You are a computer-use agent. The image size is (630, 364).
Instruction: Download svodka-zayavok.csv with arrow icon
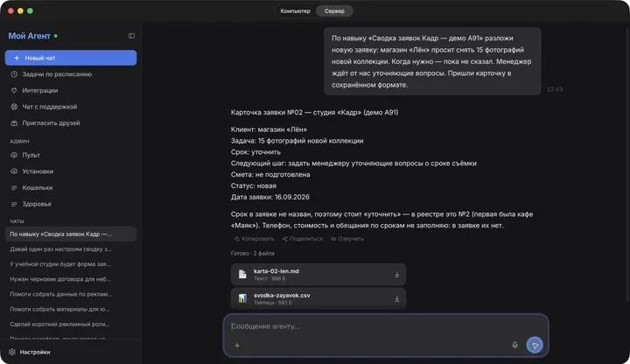point(396,298)
